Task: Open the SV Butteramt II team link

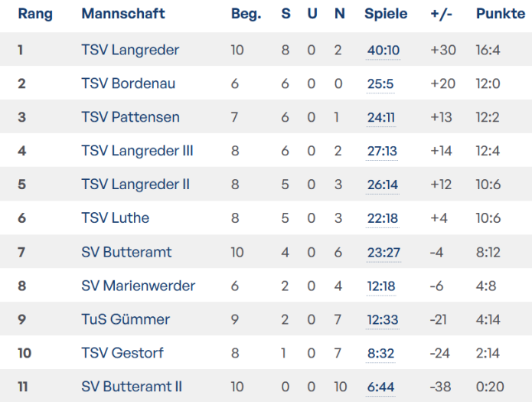Action: [132, 387]
